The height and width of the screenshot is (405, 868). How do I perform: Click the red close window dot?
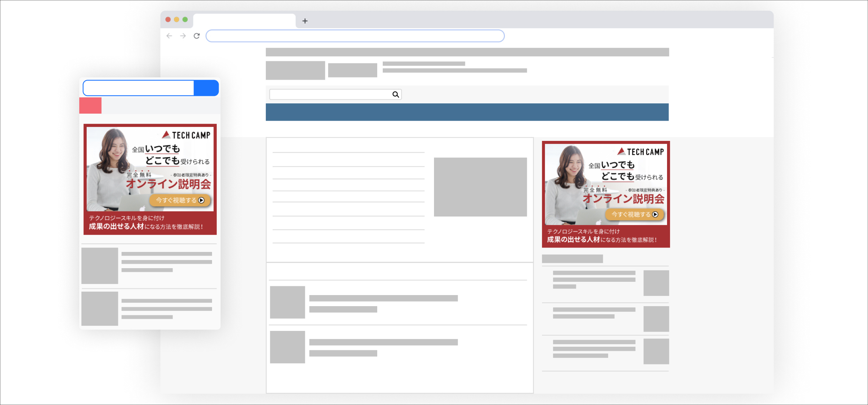tap(168, 20)
